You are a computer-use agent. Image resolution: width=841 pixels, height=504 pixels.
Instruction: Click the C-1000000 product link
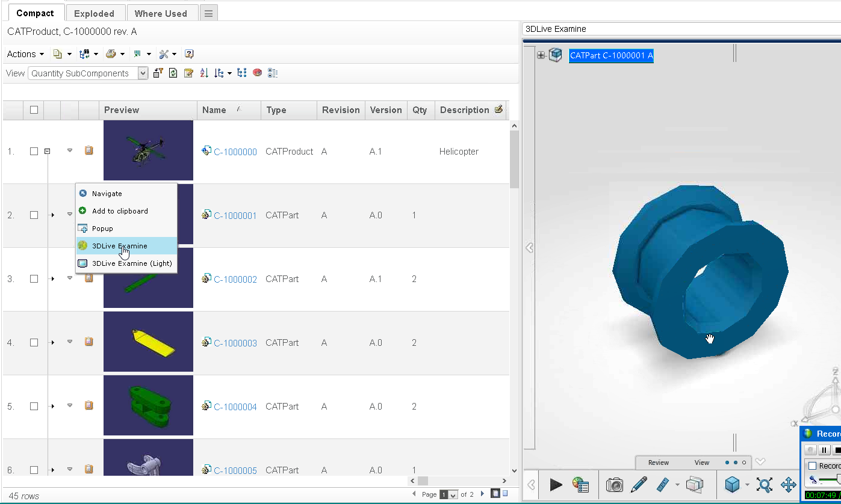(x=235, y=152)
